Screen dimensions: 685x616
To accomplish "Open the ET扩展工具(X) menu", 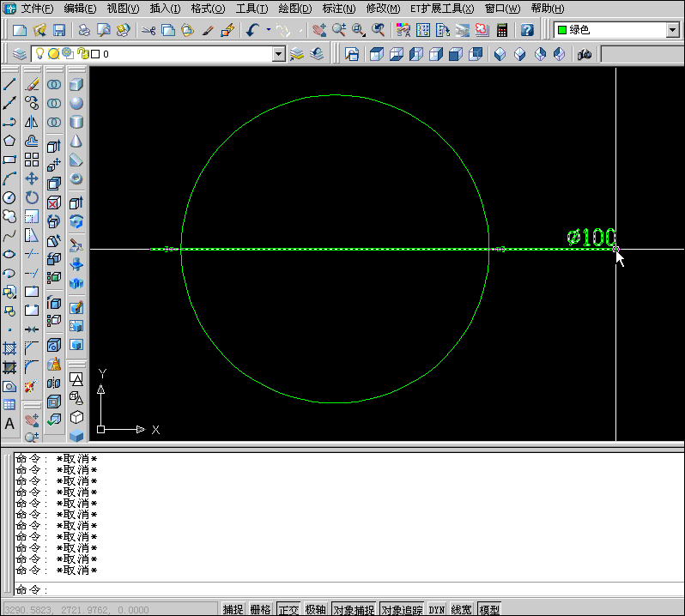I will coord(442,9).
